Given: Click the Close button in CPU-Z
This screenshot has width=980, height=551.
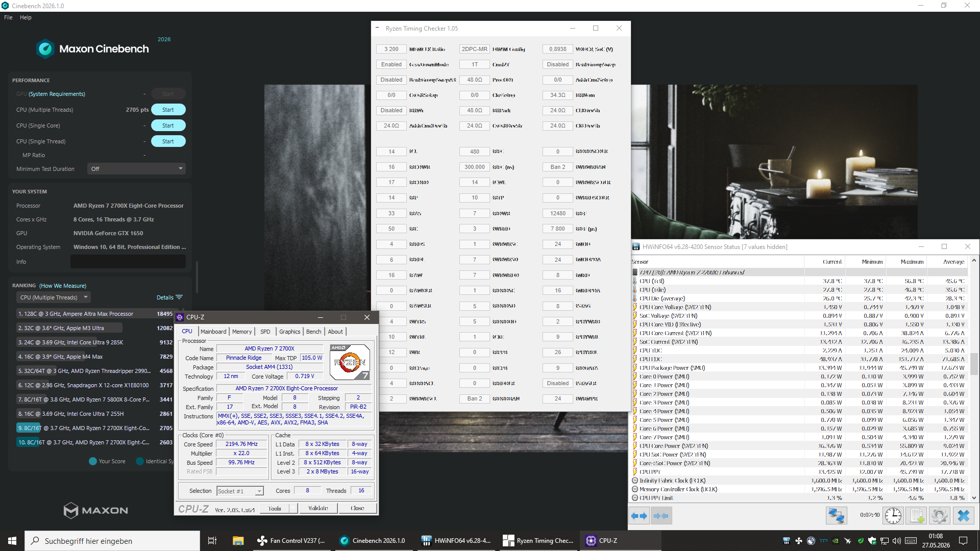Looking at the screenshot, I should 357,508.
